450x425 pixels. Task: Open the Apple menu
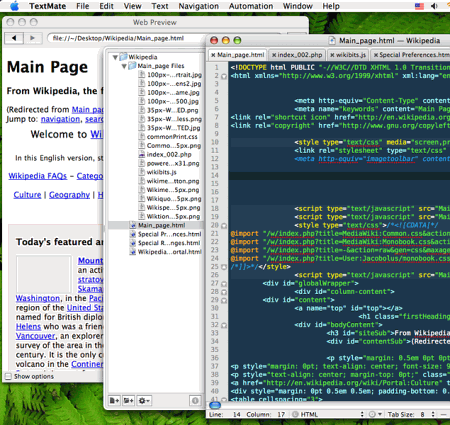pos(14,6)
